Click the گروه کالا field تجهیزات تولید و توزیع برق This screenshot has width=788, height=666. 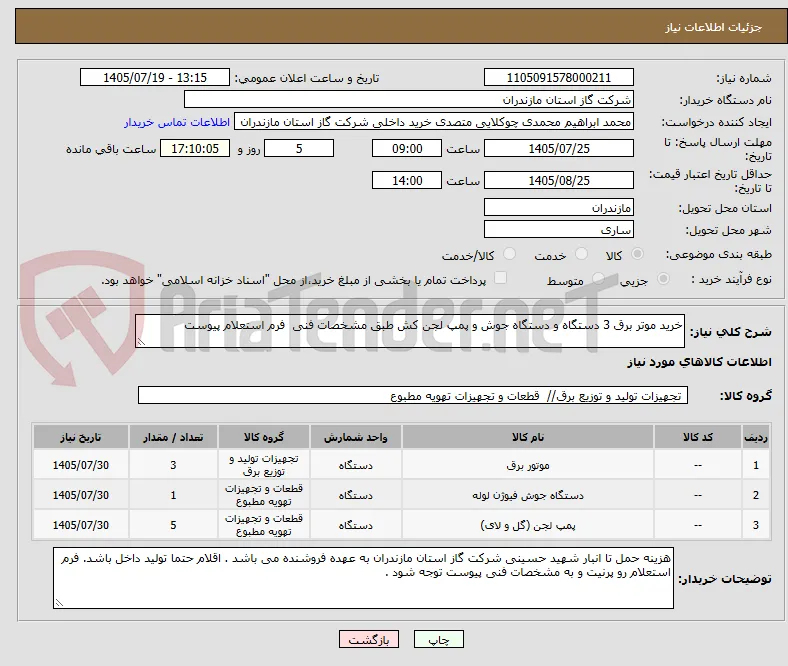(x=413, y=395)
